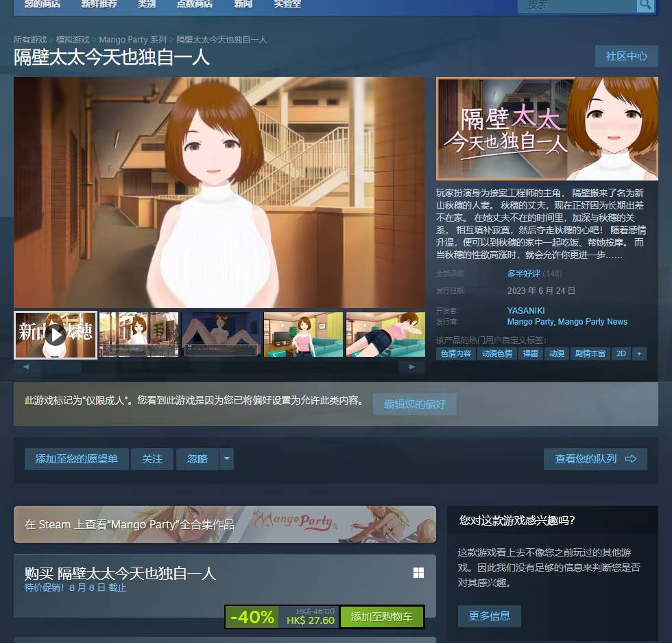Viewport: 672px width, 643px height.
Task: Click the 关注 follow button
Action: [152, 459]
